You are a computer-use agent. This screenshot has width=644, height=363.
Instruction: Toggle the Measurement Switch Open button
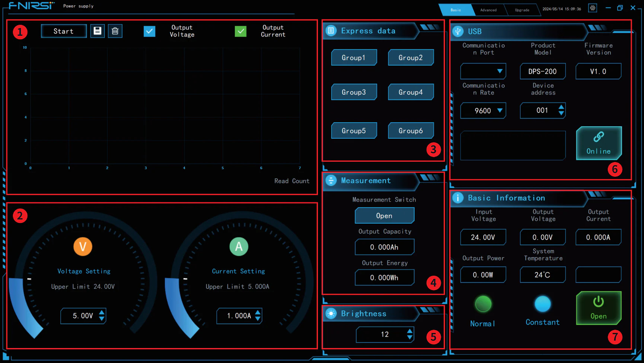click(x=384, y=216)
